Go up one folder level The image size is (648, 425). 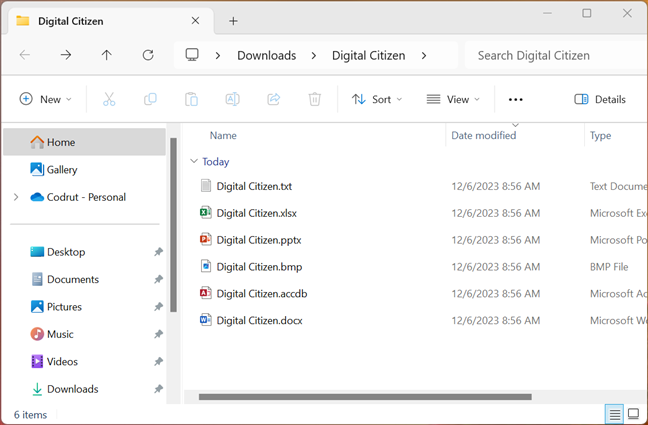tap(106, 55)
